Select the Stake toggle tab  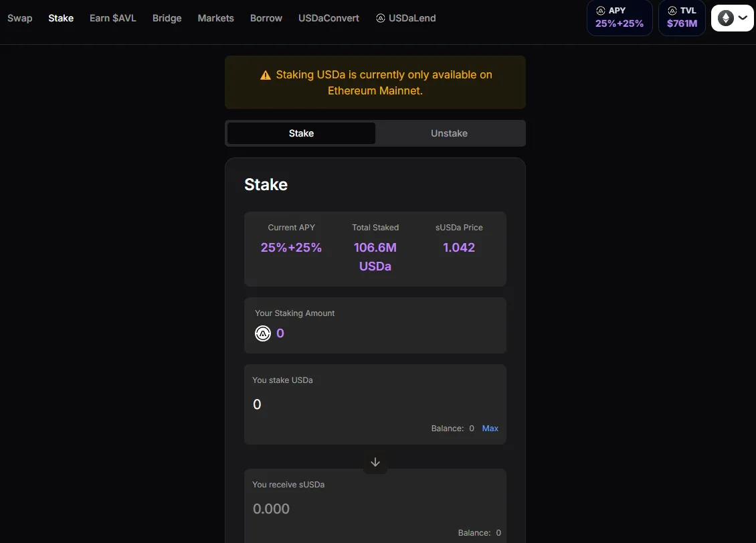click(301, 133)
